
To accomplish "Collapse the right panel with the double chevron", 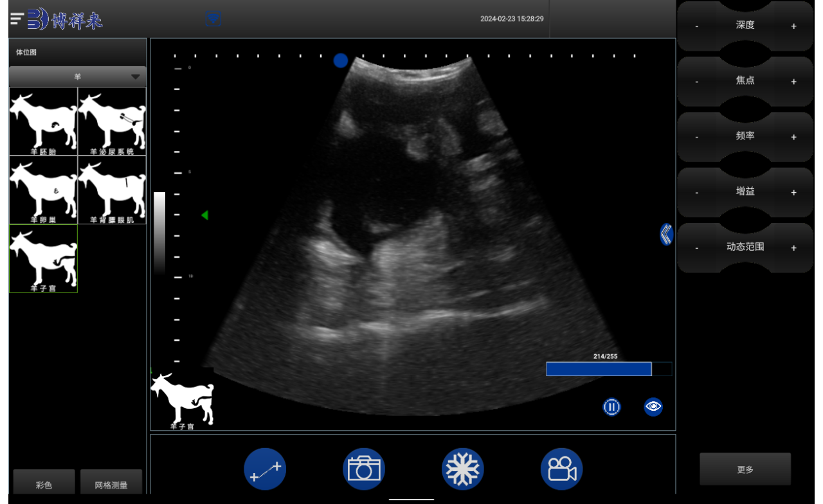I will [666, 234].
